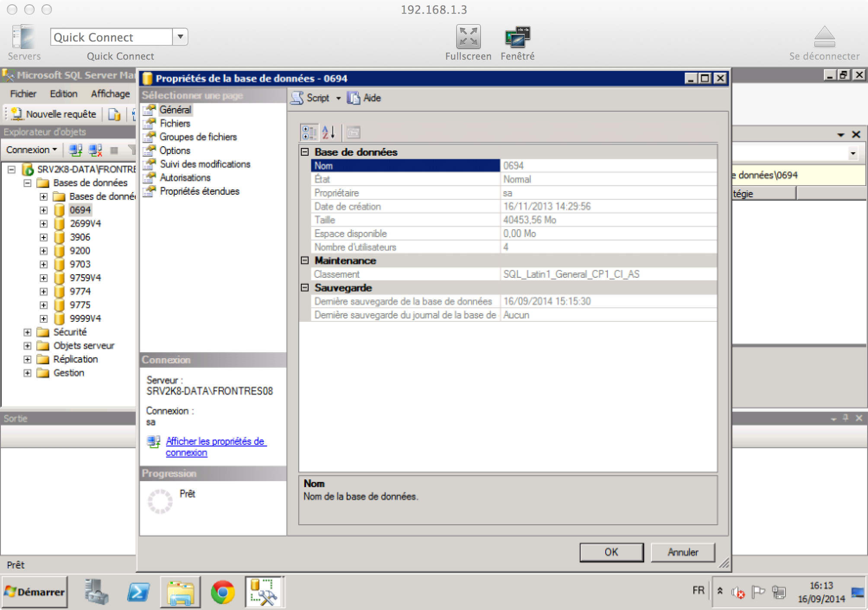Screen dimensions: 868x610
Task: Select the Options page
Action: point(175,151)
